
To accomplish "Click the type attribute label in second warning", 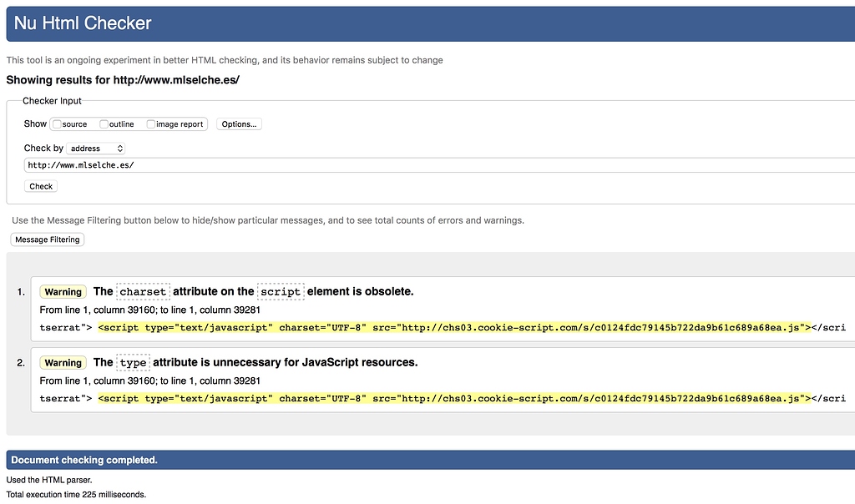I will [x=132, y=362].
